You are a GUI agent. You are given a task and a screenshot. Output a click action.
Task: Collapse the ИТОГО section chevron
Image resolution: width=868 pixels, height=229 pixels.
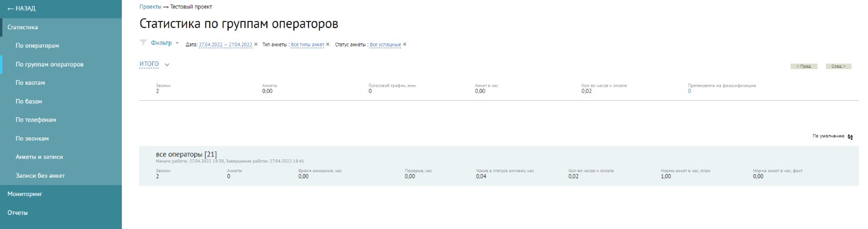coord(166,65)
